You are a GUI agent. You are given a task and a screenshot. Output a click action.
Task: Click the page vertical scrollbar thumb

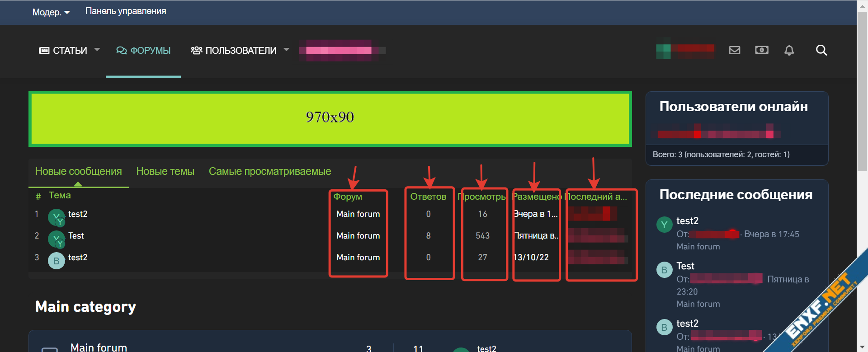point(862,90)
